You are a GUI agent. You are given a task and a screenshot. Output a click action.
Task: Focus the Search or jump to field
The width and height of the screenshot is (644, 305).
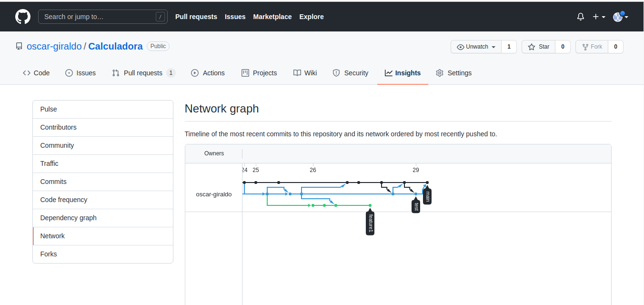click(102, 17)
